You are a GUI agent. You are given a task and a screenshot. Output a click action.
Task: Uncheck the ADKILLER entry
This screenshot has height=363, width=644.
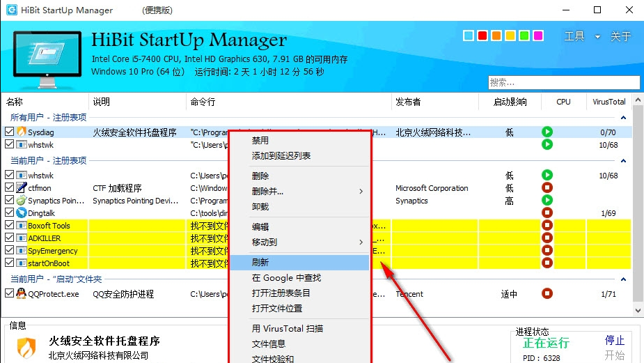(10, 238)
